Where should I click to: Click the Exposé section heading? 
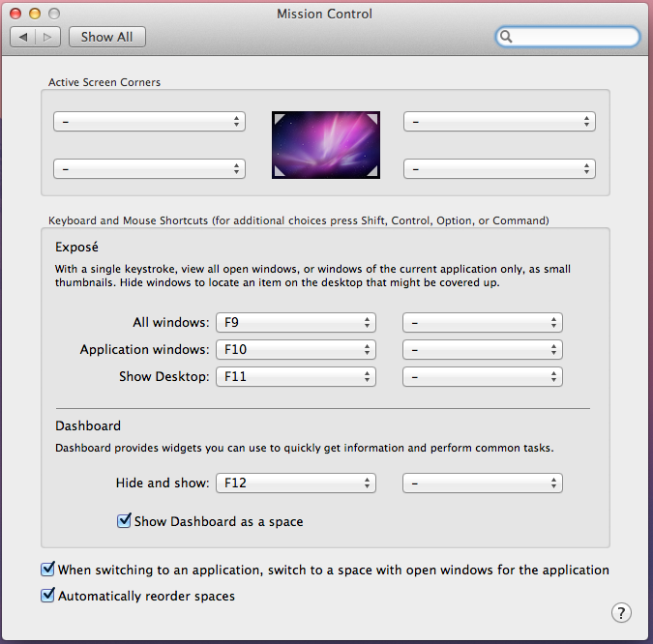pyautogui.click(x=76, y=247)
